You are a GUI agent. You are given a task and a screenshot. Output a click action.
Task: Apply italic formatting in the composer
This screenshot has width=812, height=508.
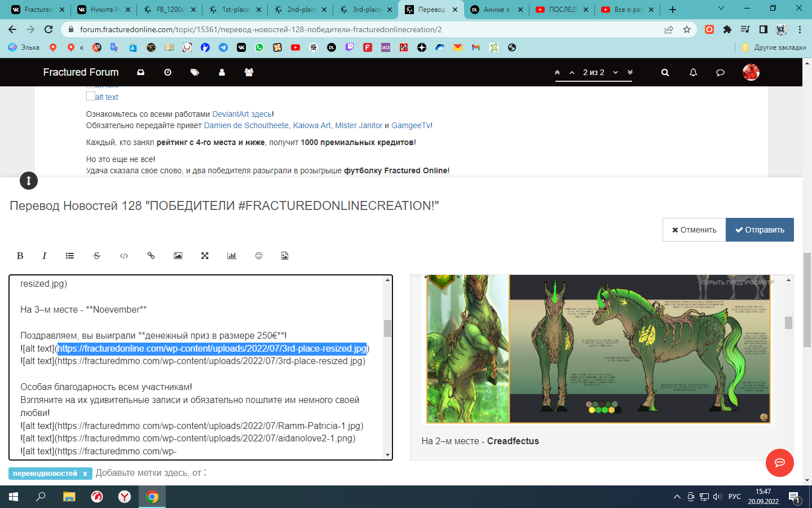click(45, 256)
